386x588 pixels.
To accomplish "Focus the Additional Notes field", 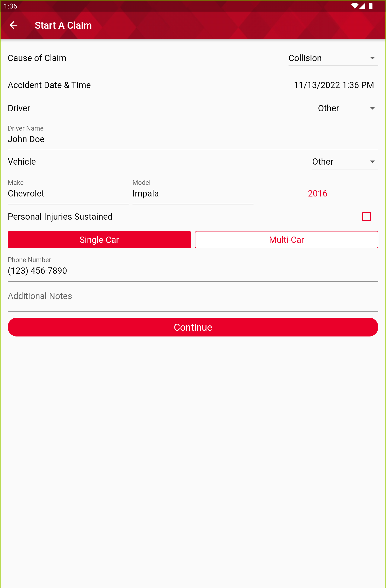I will point(193,299).
